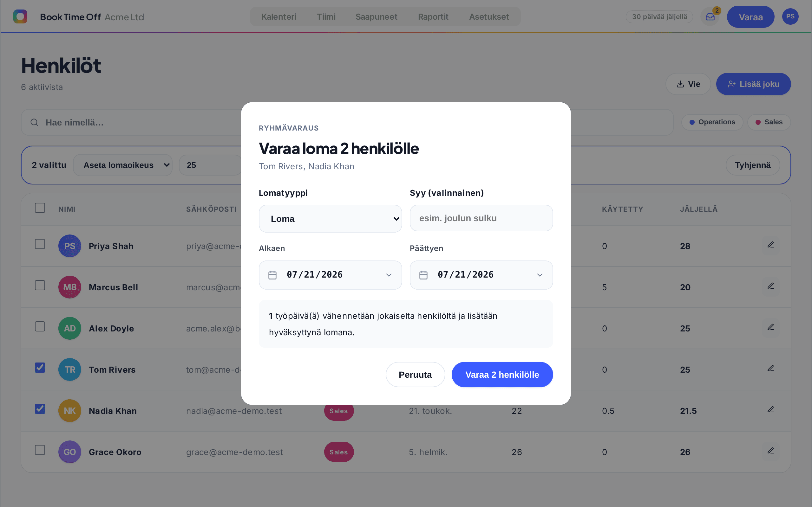
Task: Click calendar icon in Päättyen date field
Action: tap(423, 275)
